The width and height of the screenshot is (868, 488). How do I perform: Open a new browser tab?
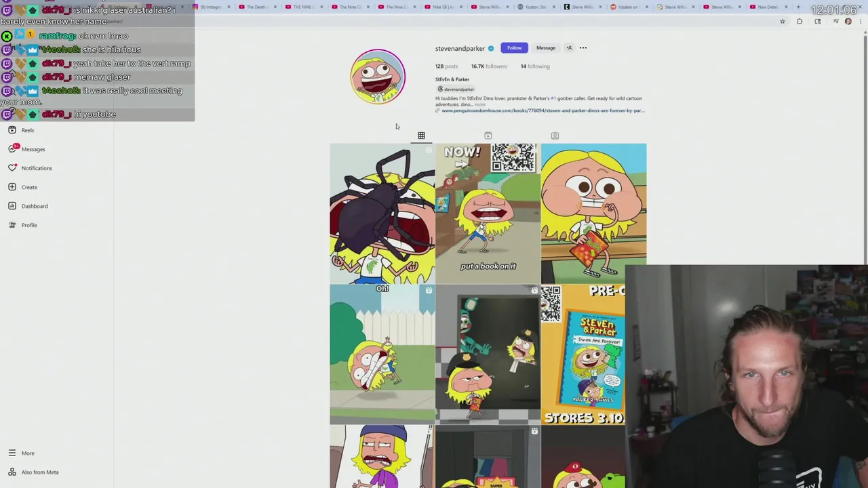(798, 7)
